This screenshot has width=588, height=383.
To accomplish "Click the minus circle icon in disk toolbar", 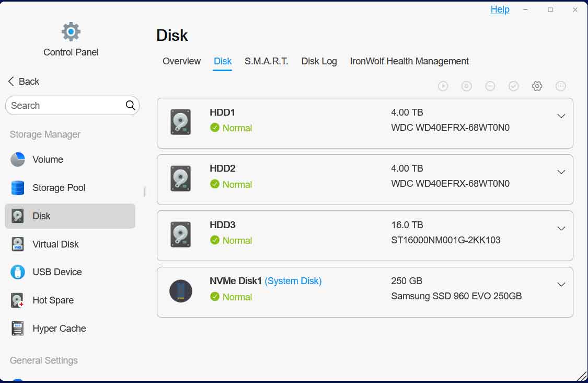I will pyautogui.click(x=490, y=86).
